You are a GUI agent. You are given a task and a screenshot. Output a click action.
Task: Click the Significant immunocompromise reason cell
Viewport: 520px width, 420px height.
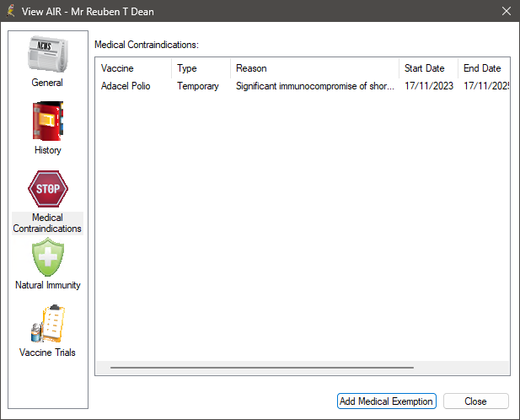tap(314, 86)
